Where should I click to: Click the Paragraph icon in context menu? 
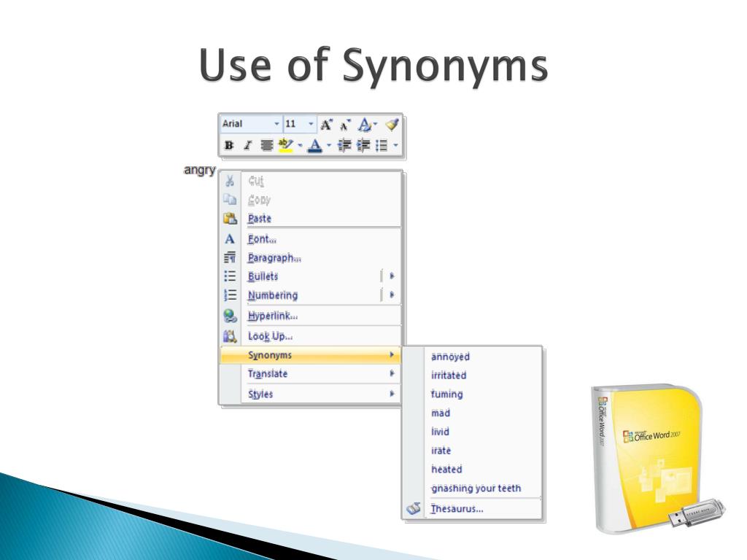[230, 257]
